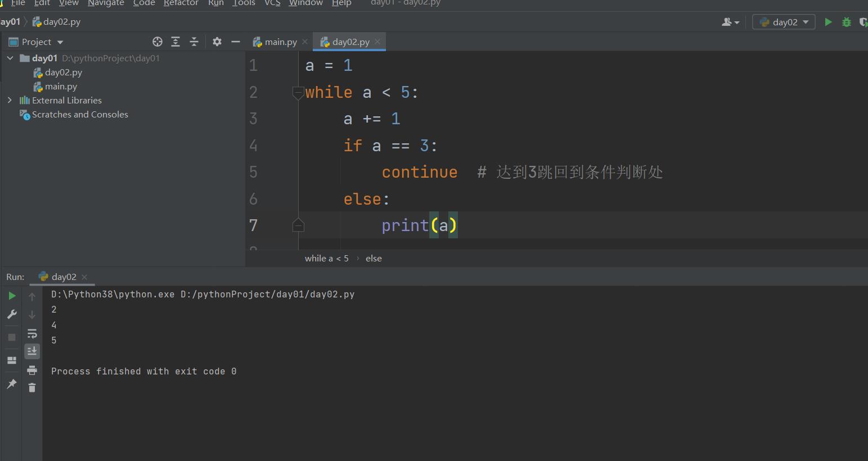This screenshot has height=461, width=868.
Task: Open the Window menu
Action: [x=306, y=3]
